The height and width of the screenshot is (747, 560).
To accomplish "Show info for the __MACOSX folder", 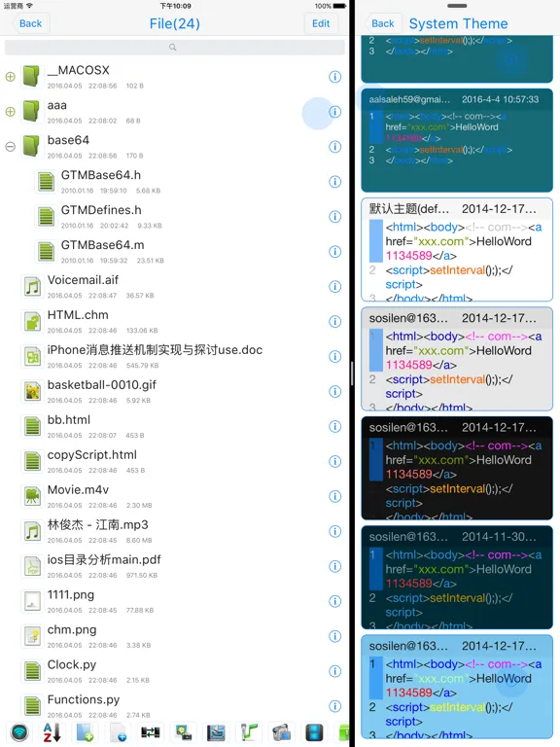I will 335,77.
